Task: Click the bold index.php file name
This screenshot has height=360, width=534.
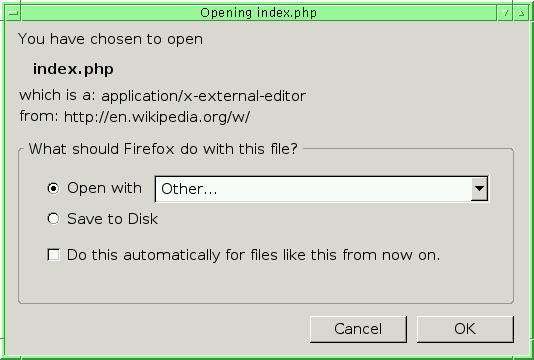Action: click(73, 69)
